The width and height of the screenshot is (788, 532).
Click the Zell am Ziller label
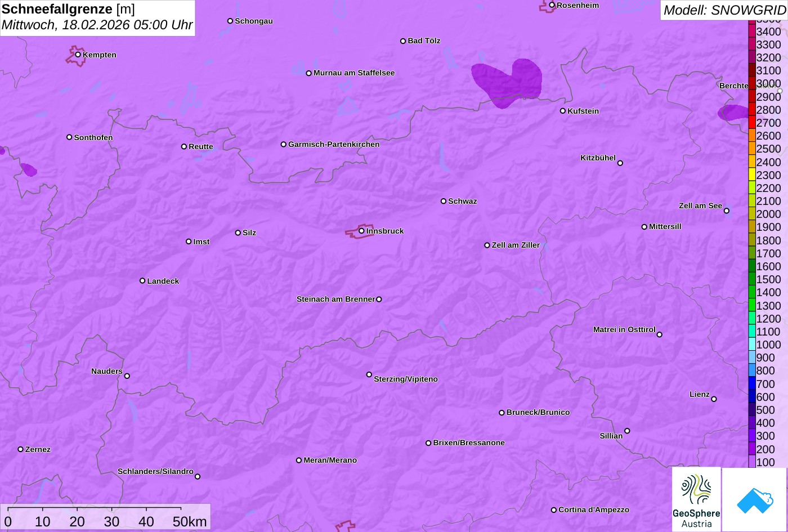[x=516, y=245]
